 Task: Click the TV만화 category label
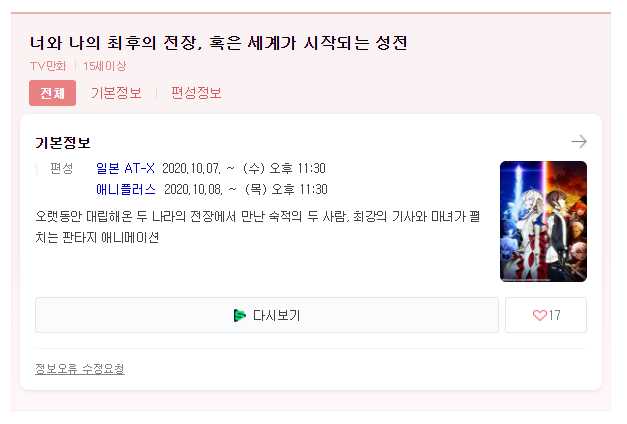[48, 66]
